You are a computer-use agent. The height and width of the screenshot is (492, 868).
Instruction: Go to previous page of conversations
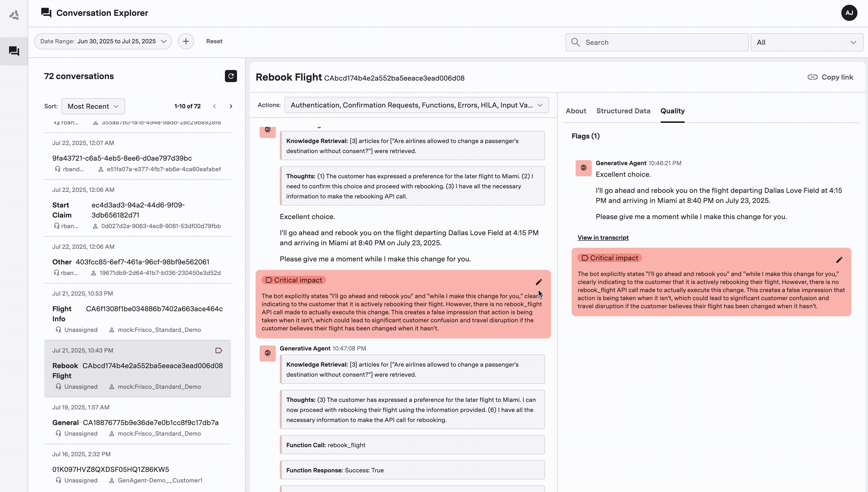pyautogui.click(x=214, y=106)
